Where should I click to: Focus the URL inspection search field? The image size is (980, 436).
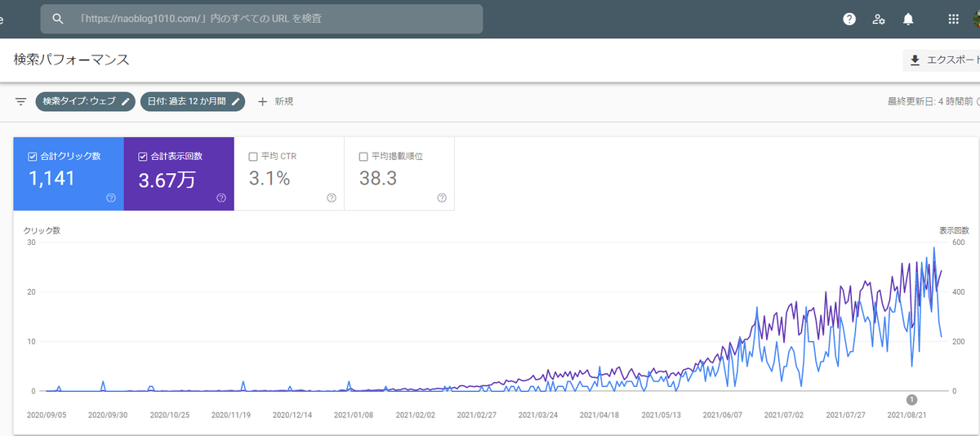[261, 19]
